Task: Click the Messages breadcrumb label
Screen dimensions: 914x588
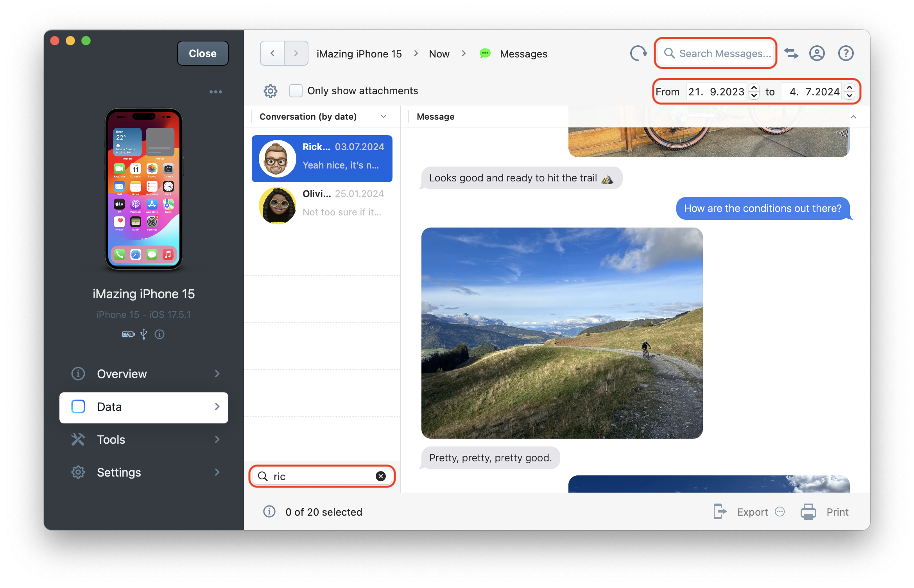Action: pyautogui.click(x=523, y=54)
